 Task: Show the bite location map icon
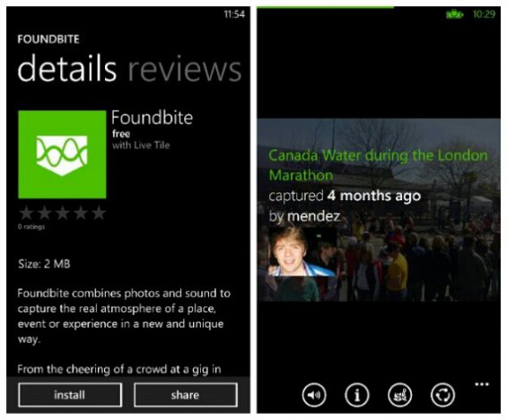point(400,395)
